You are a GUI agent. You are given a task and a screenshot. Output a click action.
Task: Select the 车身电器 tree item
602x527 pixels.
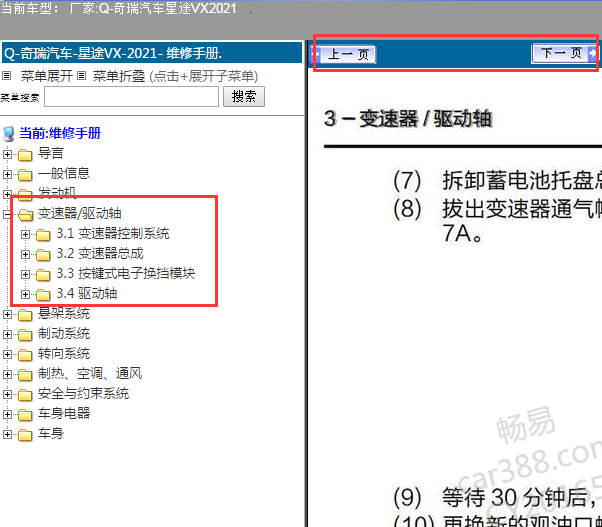64,413
